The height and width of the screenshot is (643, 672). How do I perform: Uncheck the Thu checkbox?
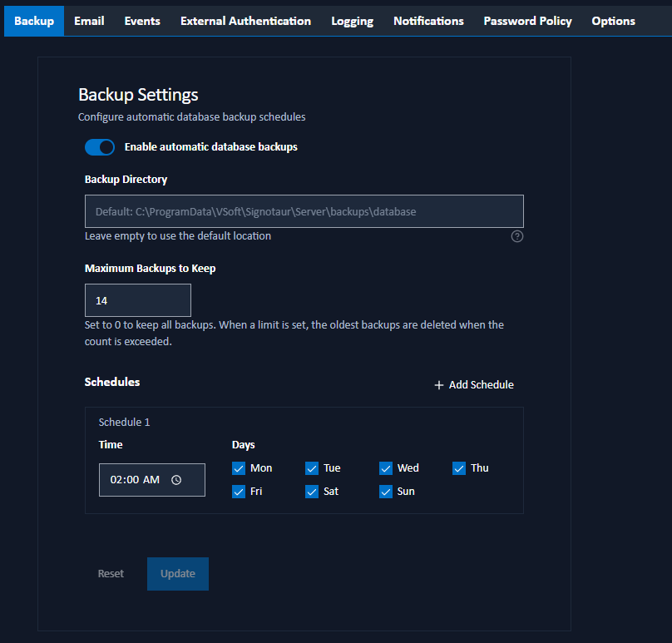tap(459, 468)
